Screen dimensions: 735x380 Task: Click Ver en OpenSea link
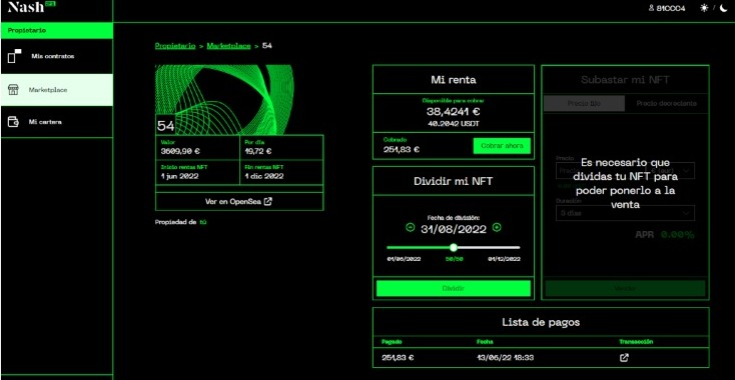coord(239,201)
